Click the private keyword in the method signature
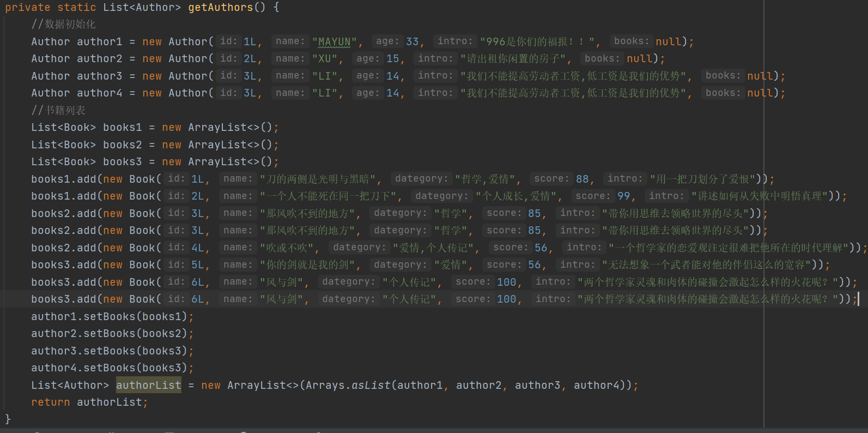 [28, 8]
